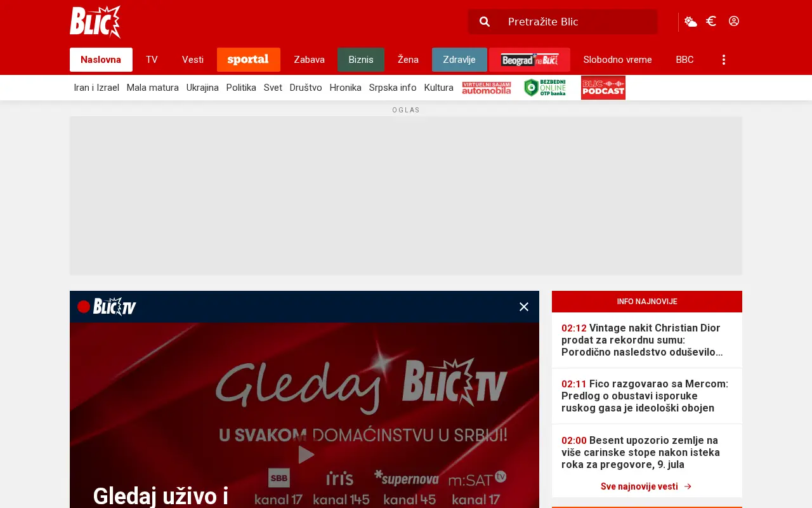
Task: Close the Blic TV player
Action: click(x=524, y=307)
